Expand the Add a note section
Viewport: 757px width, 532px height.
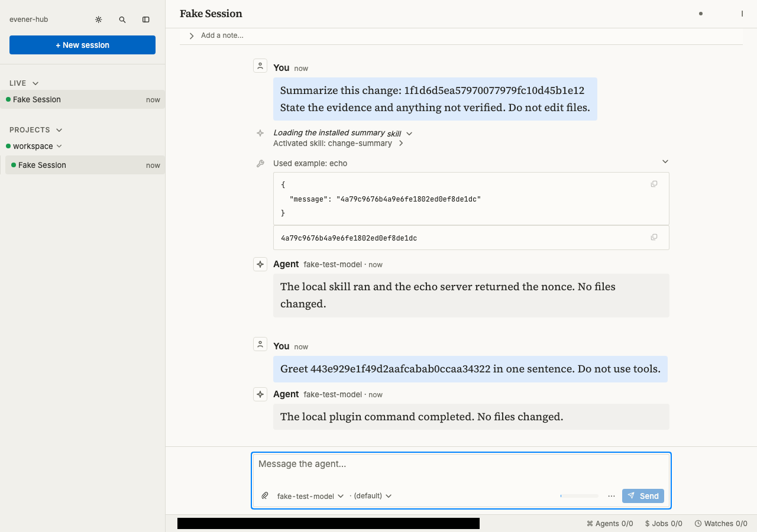(x=192, y=36)
